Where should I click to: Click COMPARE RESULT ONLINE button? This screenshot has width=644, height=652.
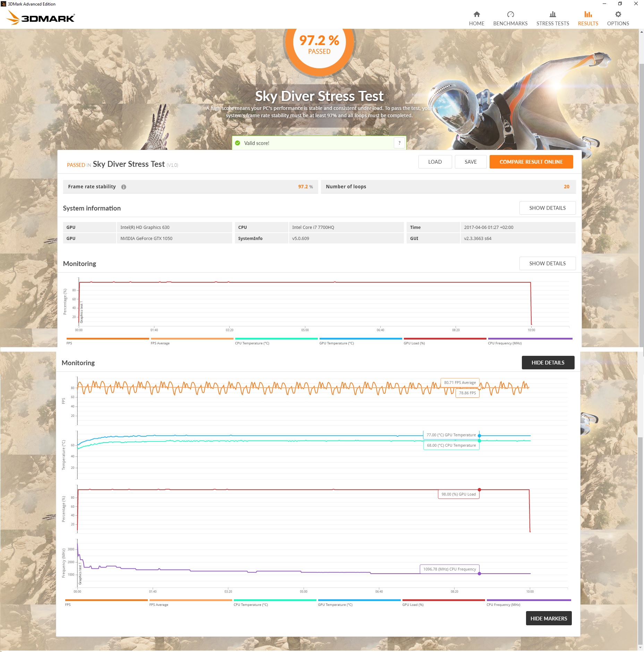point(531,162)
